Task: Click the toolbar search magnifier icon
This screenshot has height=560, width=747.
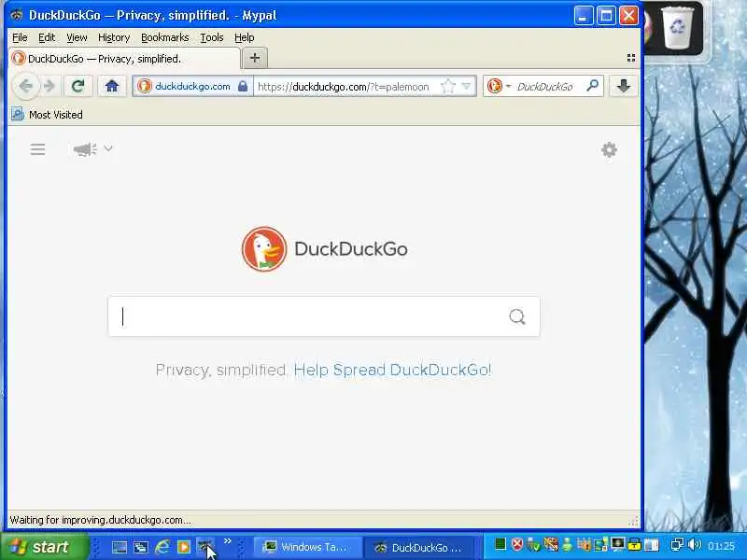Action: click(592, 86)
